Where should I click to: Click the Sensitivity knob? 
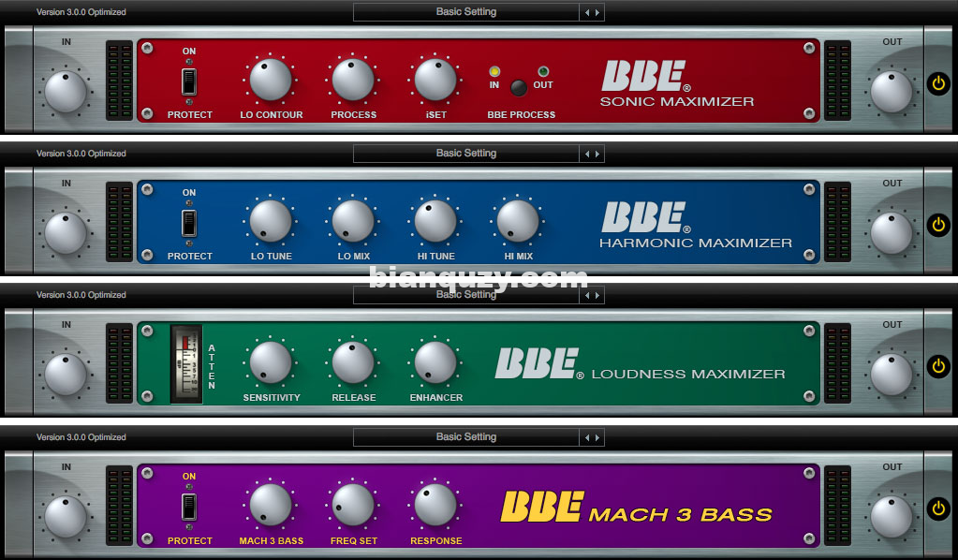(271, 362)
